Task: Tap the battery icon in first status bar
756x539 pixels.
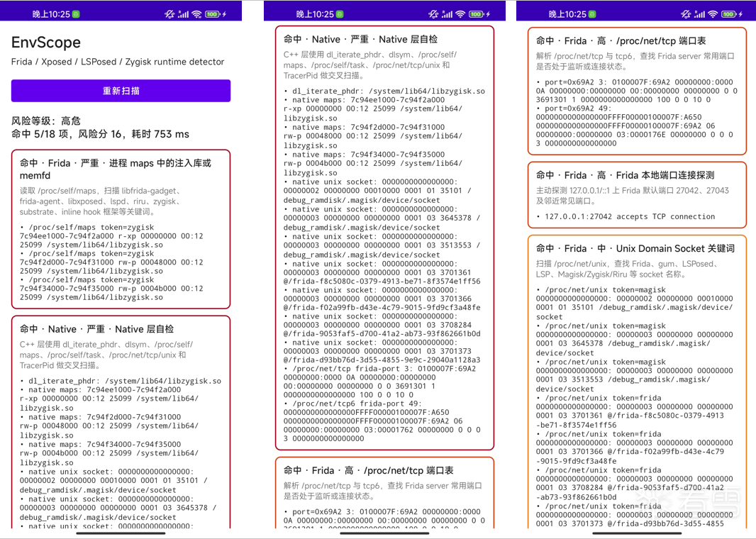Action: click(213, 14)
